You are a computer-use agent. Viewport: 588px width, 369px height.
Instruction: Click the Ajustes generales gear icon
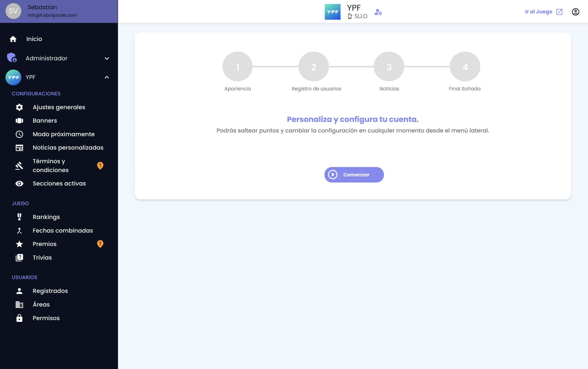pos(19,107)
